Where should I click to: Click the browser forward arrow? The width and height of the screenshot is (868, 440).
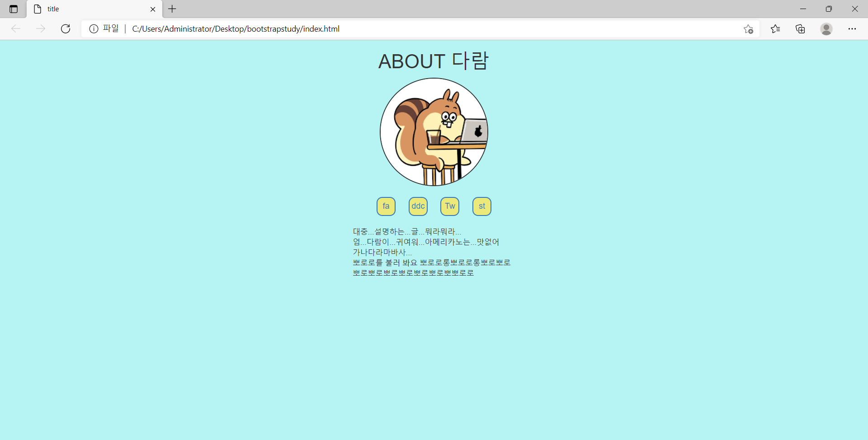(x=41, y=29)
